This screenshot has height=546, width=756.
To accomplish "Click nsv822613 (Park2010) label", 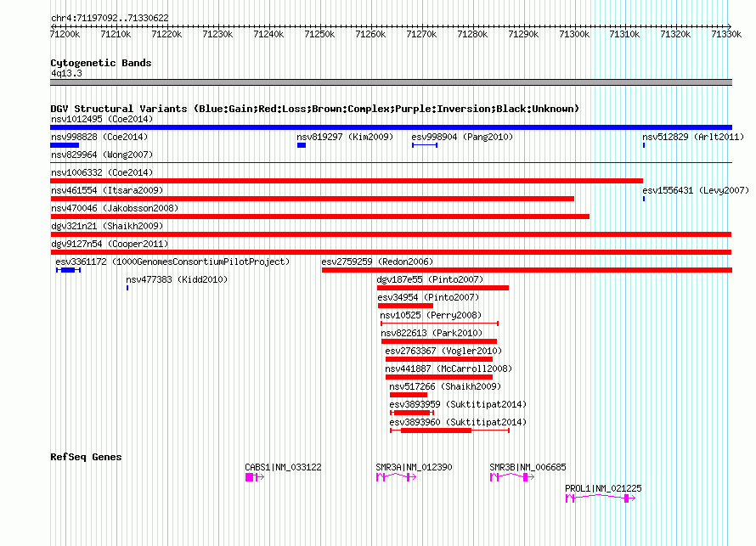I will pyautogui.click(x=432, y=333).
